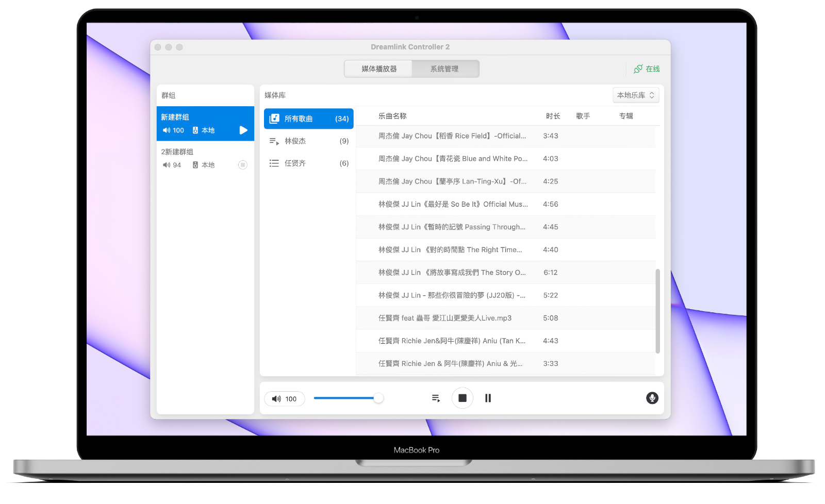This screenshot has height=504, width=825.
Task: Click the 在线 status label
Action: tap(653, 69)
